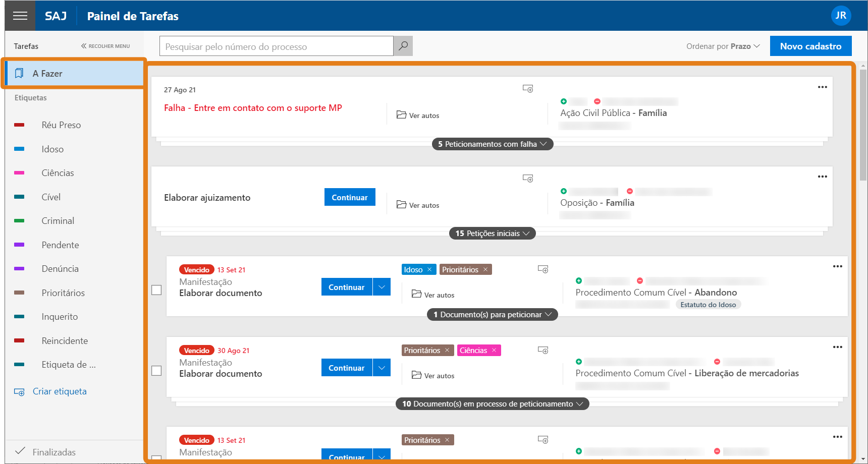Remove the Idoso tag from the task
Image resolution: width=868 pixels, height=464 pixels.
click(429, 270)
